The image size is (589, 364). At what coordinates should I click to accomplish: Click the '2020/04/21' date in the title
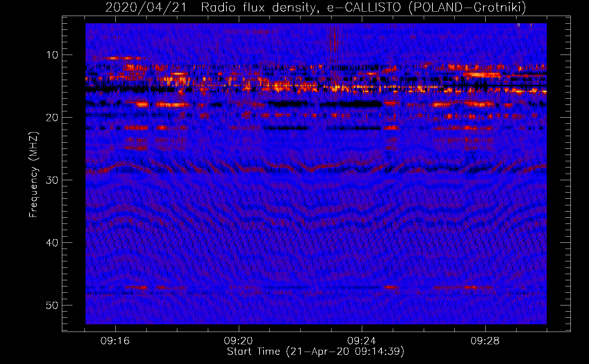click(x=146, y=7)
